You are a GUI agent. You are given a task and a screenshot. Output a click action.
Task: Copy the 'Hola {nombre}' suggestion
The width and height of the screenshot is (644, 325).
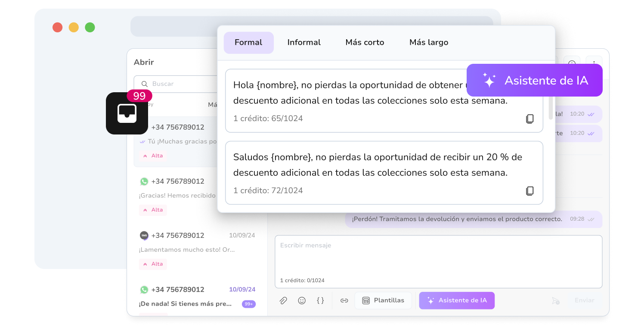tap(530, 119)
